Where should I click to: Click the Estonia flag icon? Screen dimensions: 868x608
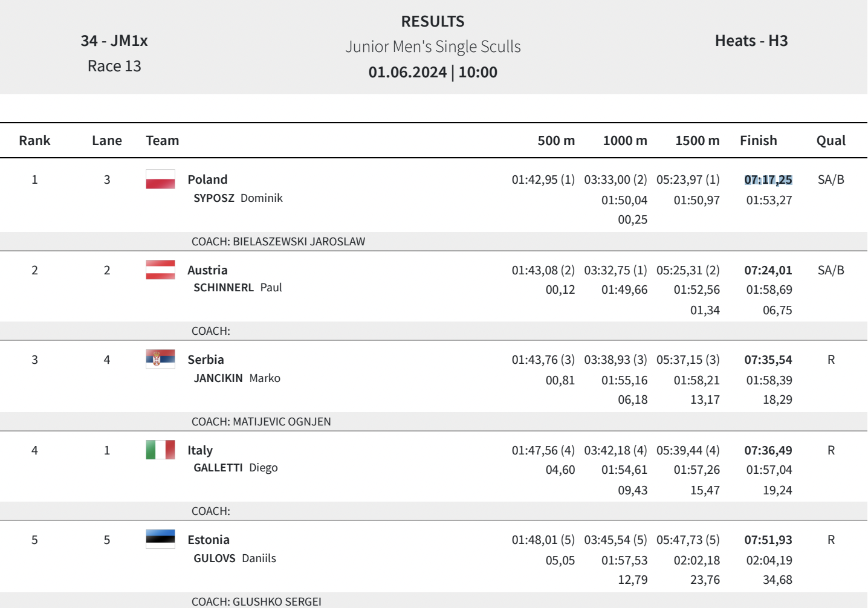pyautogui.click(x=160, y=539)
